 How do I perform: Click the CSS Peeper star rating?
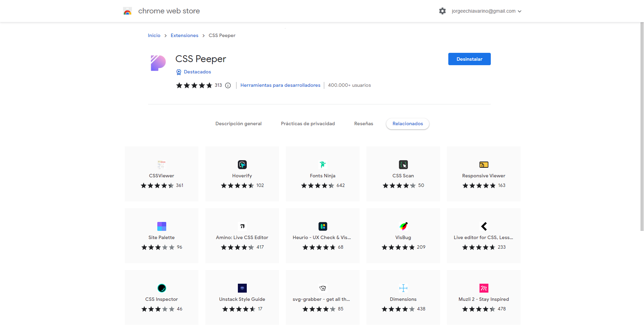[x=194, y=85]
